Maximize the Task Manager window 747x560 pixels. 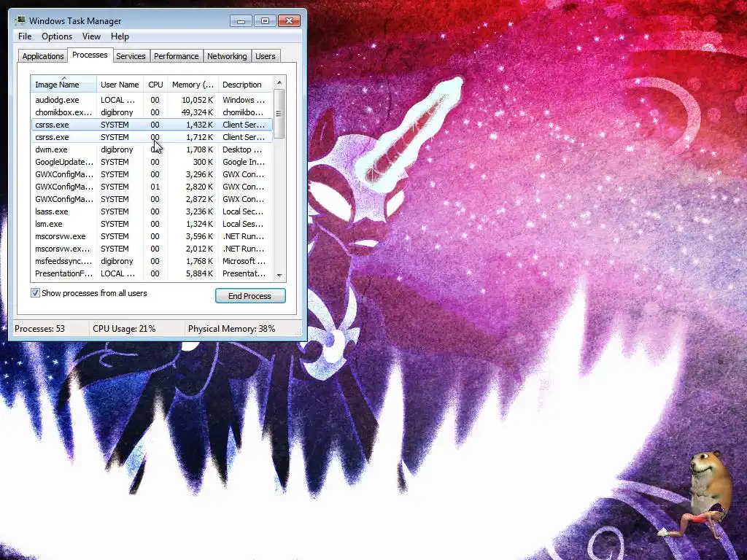click(x=265, y=21)
